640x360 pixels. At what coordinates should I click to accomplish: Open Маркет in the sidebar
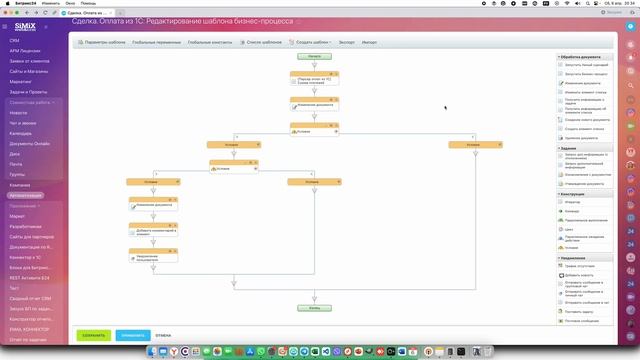pos(17,216)
